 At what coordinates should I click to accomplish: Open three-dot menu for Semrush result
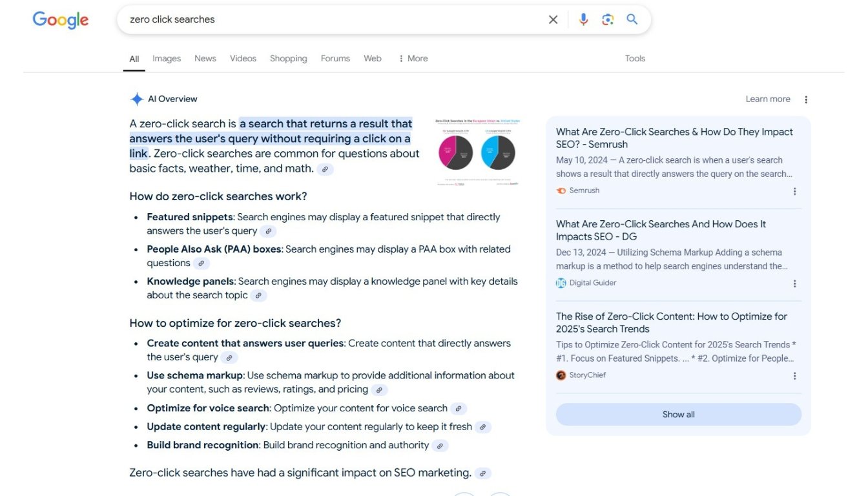click(x=794, y=191)
